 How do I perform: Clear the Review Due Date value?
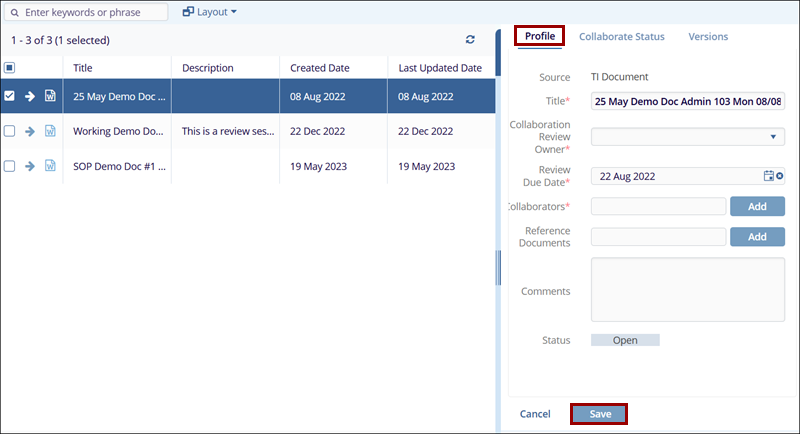(x=780, y=176)
